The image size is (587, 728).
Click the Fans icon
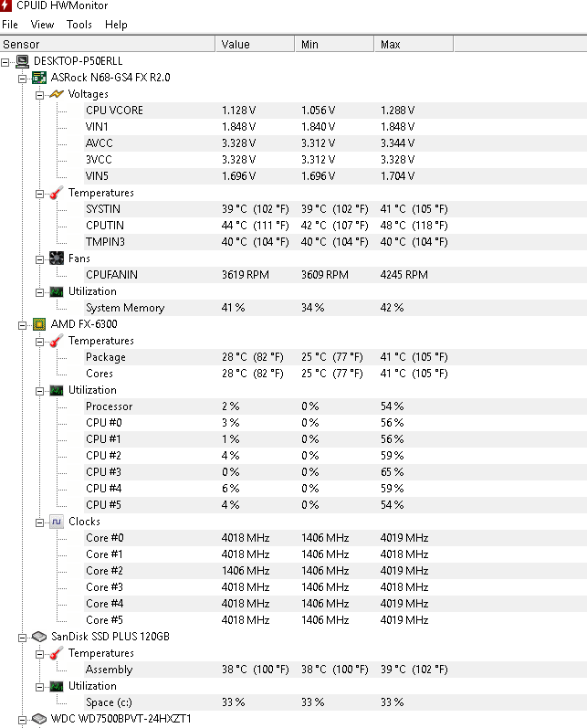click(x=57, y=258)
